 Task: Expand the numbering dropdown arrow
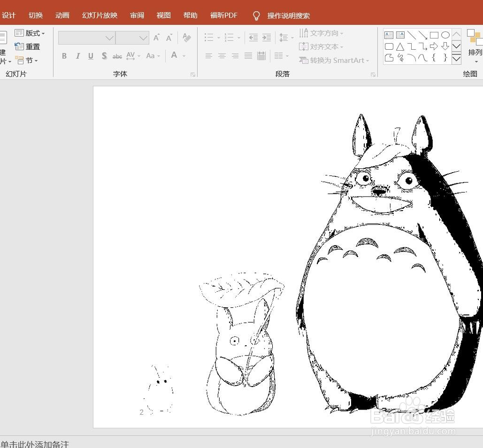point(239,38)
